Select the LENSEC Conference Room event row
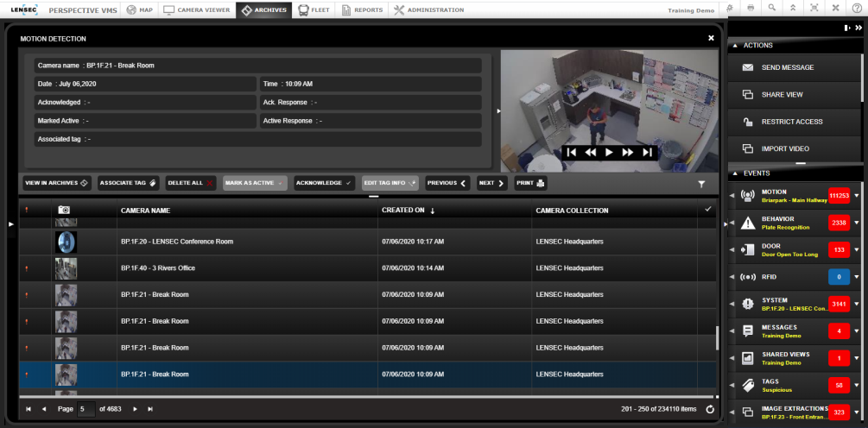 (368, 242)
